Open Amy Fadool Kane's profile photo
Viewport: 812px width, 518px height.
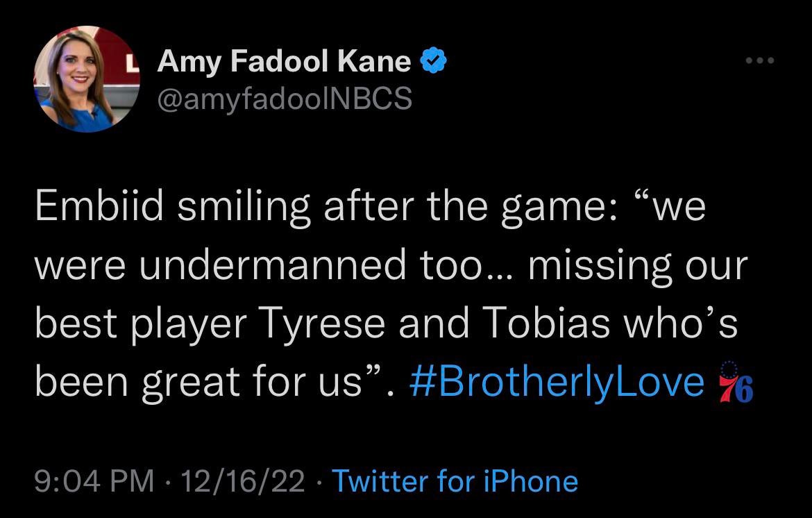tap(86, 79)
